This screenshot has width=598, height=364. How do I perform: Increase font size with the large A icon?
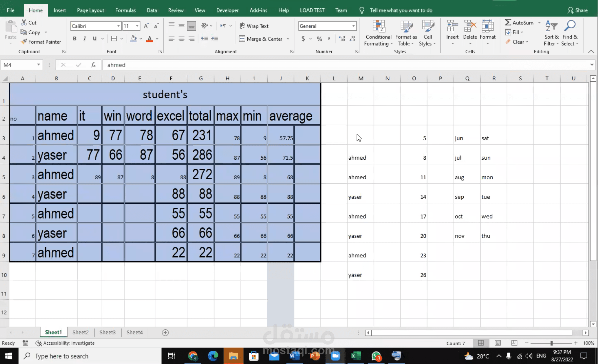tap(146, 26)
